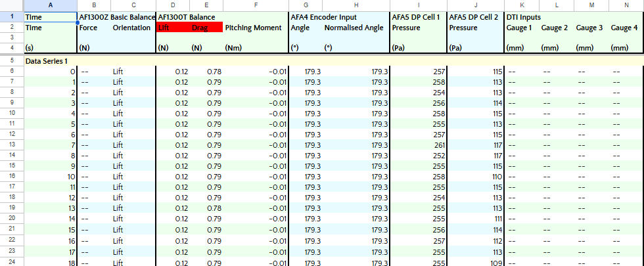Select the red 'Lift' header cell
Image resolution: width=644 pixels, height=266 pixels.
[173, 28]
